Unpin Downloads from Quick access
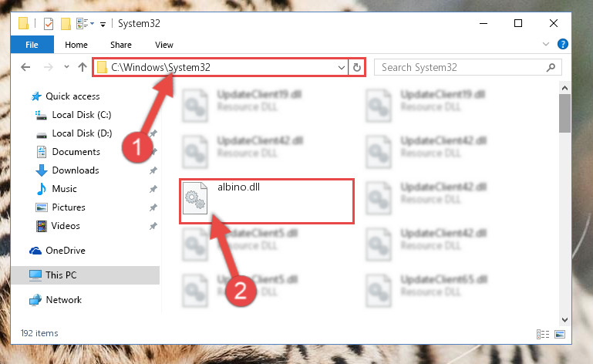The image size is (593, 364). [x=153, y=170]
